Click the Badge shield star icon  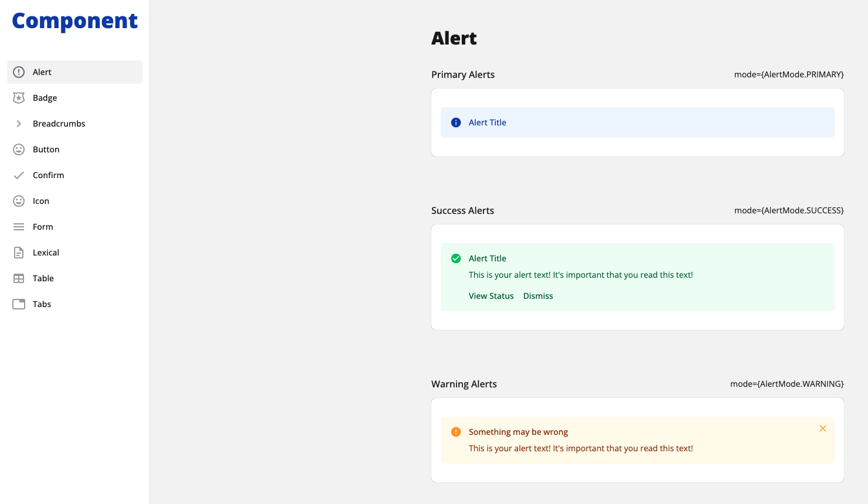(19, 98)
